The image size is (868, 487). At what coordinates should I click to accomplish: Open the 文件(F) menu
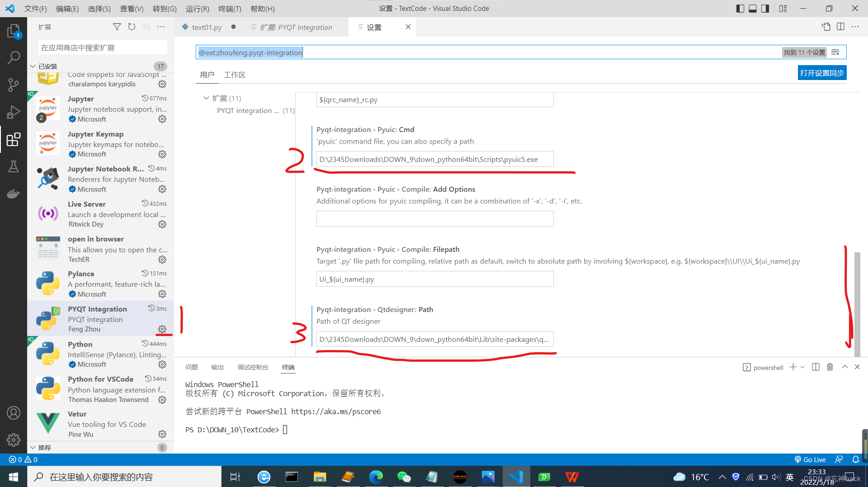pos(35,9)
